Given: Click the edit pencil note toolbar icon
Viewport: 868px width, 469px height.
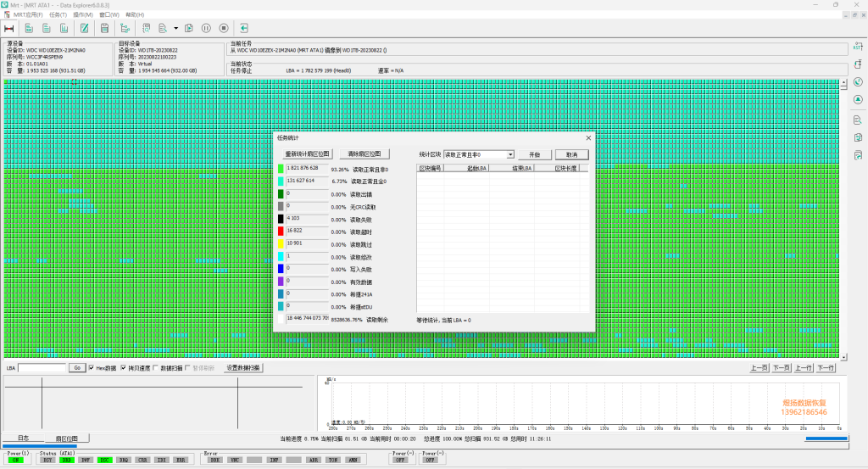Looking at the screenshot, I should click(84, 28).
